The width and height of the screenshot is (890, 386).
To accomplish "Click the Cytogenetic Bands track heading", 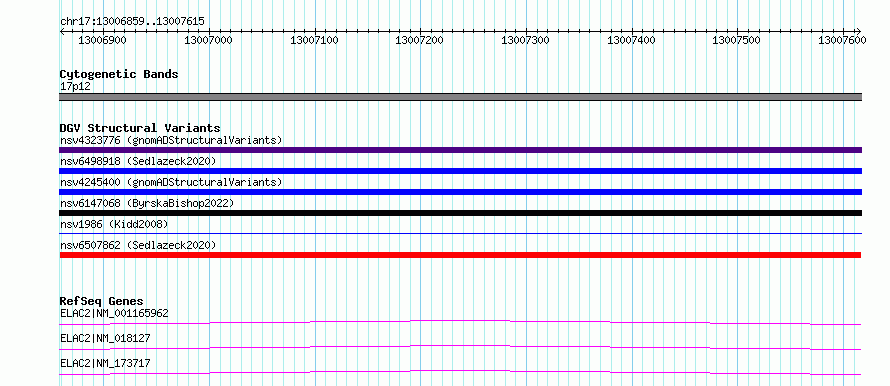I will click(x=119, y=74).
